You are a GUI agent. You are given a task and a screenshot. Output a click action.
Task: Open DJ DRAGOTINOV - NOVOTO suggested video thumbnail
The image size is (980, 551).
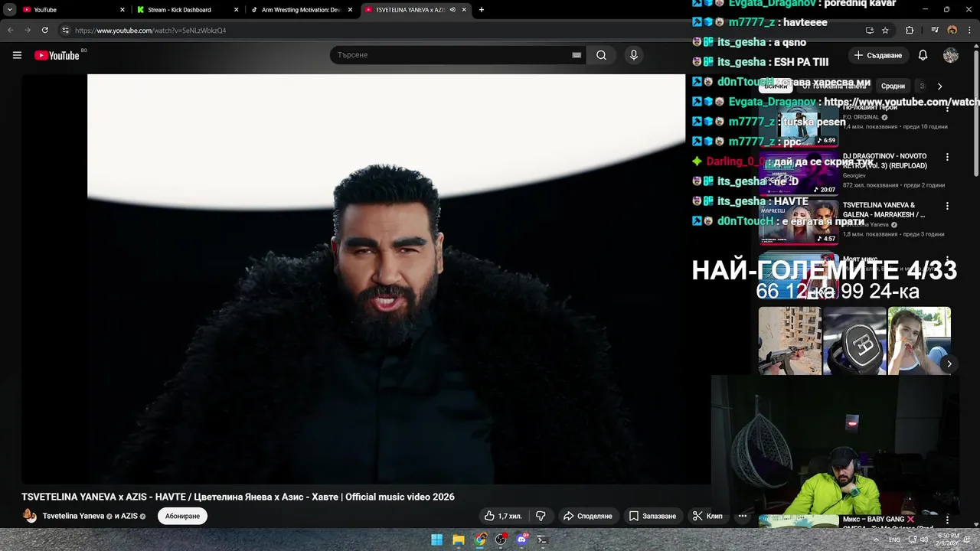pyautogui.click(x=799, y=173)
